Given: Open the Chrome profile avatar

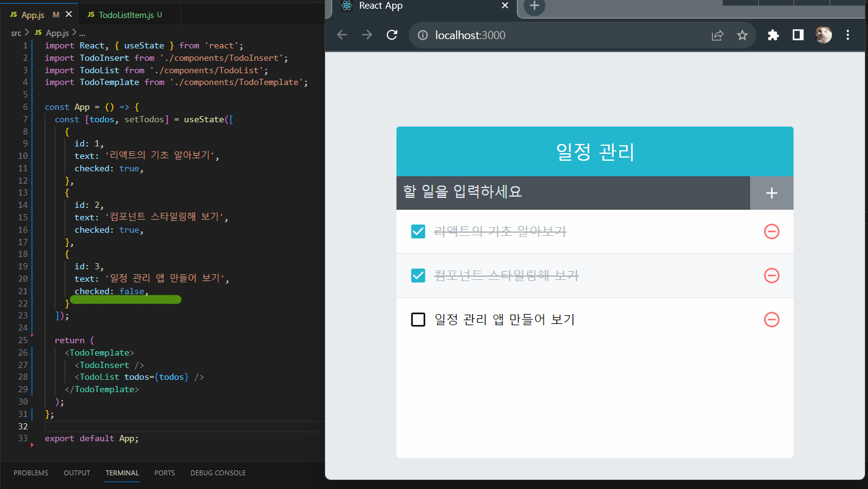Looking at the screenshot, I should (823, 35).
